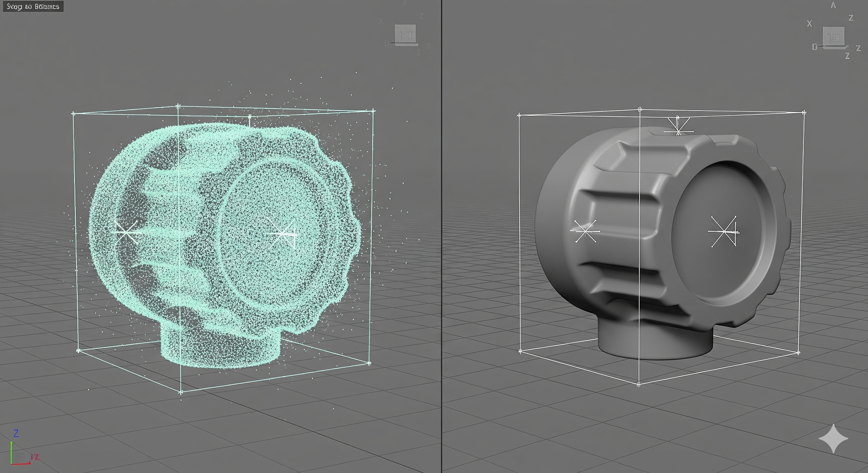Click the label tag in the top-left corner
This screenshot has height=473, width=868.
click(33, 6)
